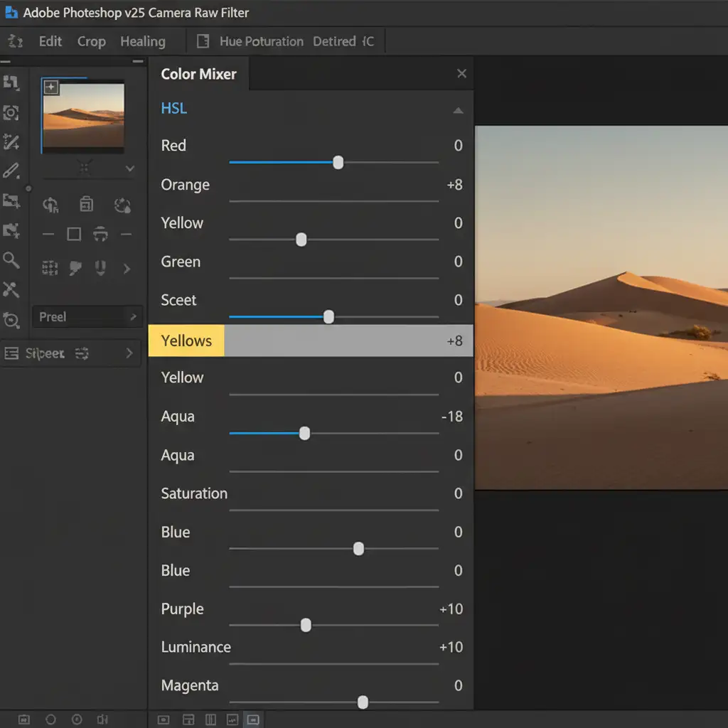Open the Healing menu item

(x=142, y=41)
